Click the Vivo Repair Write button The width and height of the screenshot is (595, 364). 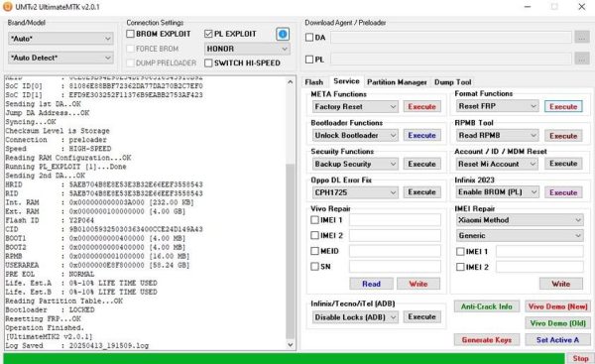[x=418, y=284]
